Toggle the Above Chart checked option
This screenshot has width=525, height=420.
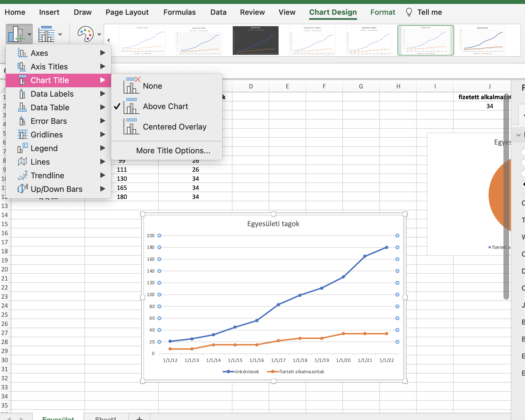click(166, 106)
